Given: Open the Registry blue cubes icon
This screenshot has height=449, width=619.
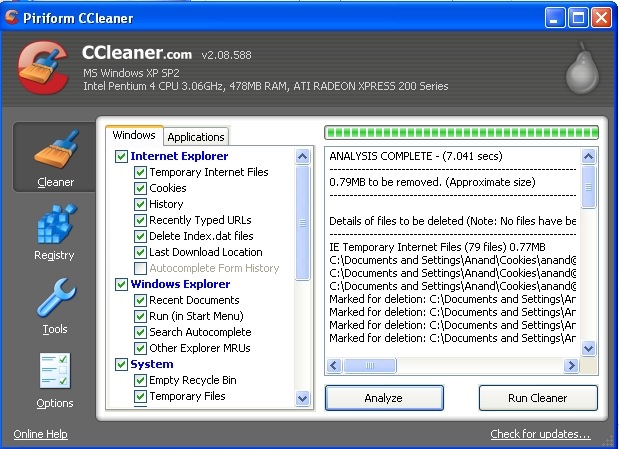Looking at the screenshot, I should point(56,224).
